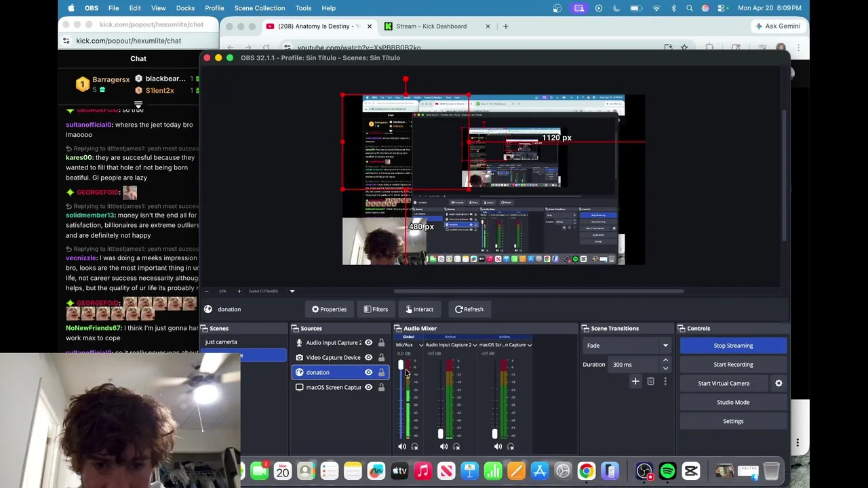Screen dimensions: 868x488
Task: Decrease transition duration with down arrow
Action: point(665,368)
